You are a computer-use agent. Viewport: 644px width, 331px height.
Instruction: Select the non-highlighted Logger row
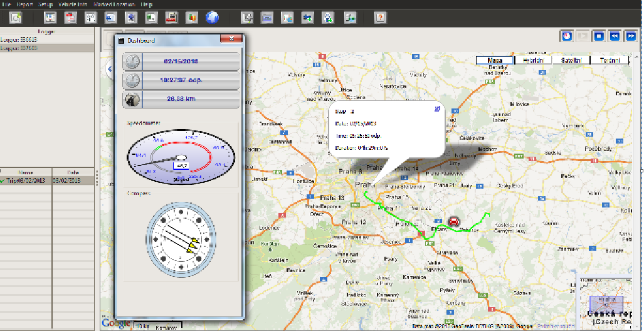[47, 39]
